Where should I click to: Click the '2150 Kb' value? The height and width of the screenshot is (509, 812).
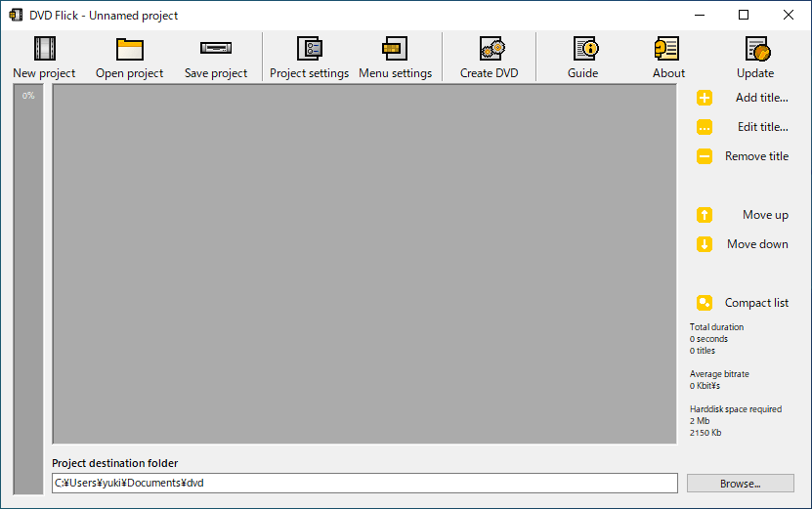pos(705,433)
